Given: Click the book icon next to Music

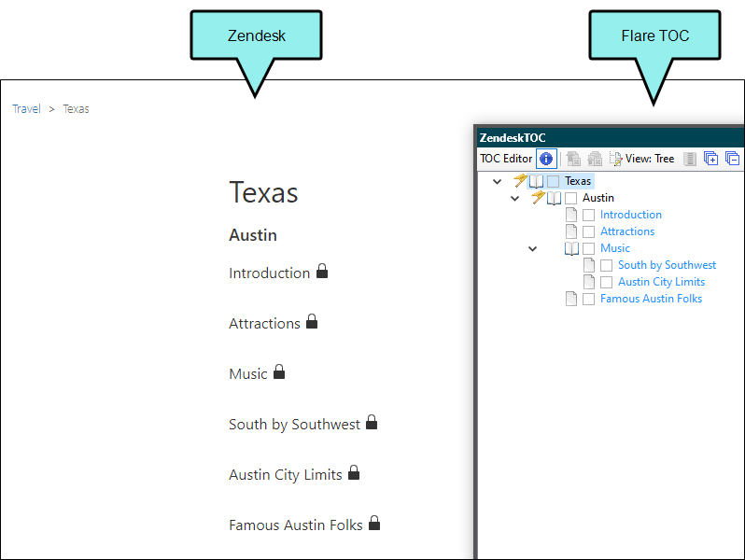Looking at the screenshot, I should click(x=571, y=248).
